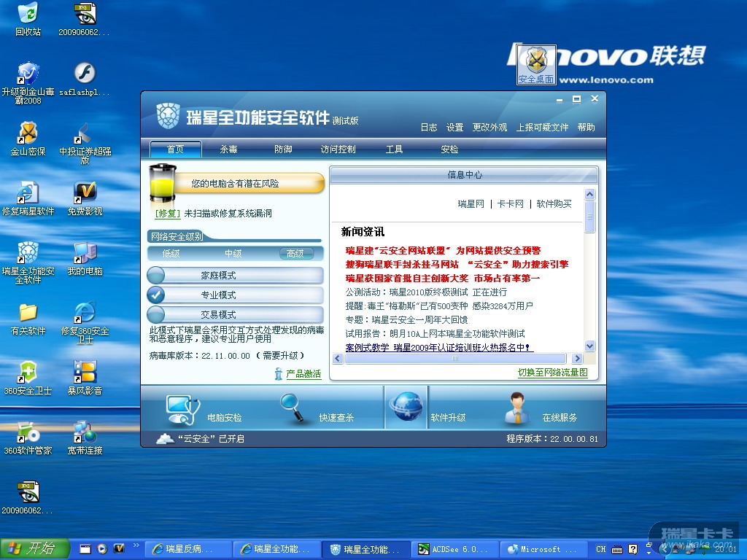Click the 安全桌面 icon near Lenovo logo

(536, 65)
